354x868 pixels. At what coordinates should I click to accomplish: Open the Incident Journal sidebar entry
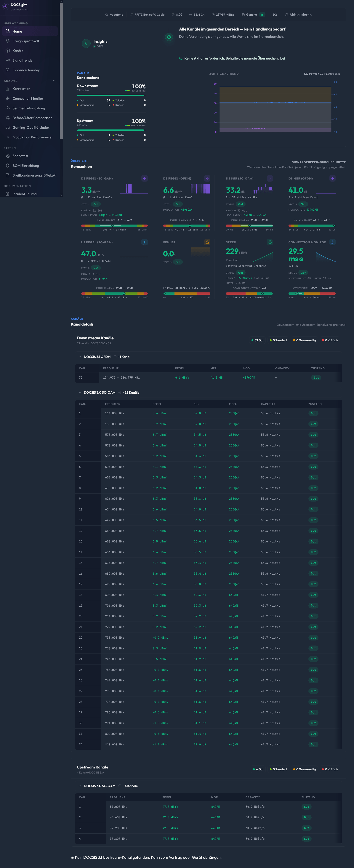point(30,194)
